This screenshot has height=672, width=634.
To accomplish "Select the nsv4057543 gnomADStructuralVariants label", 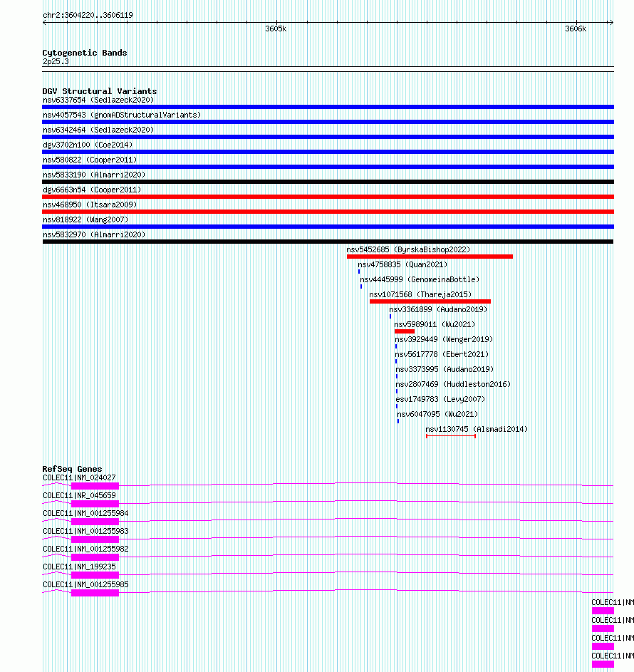I will click(122, 115).
